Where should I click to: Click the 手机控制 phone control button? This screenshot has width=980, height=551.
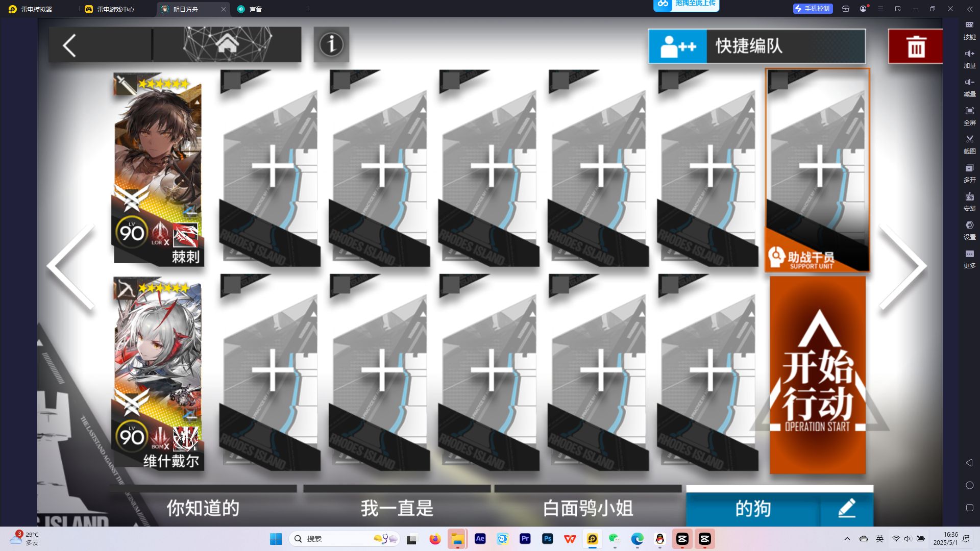pos(813,9)
